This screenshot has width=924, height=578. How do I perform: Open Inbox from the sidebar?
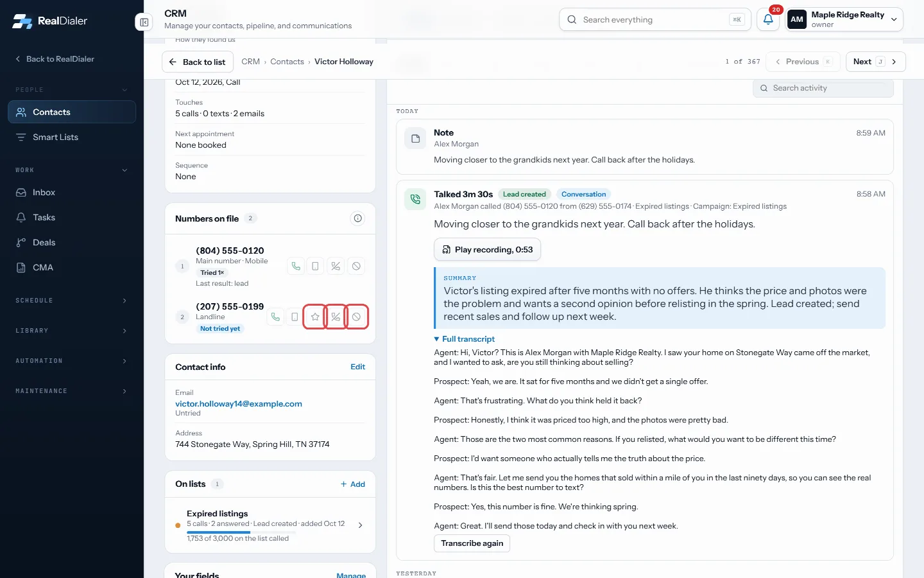coord(72,193)
